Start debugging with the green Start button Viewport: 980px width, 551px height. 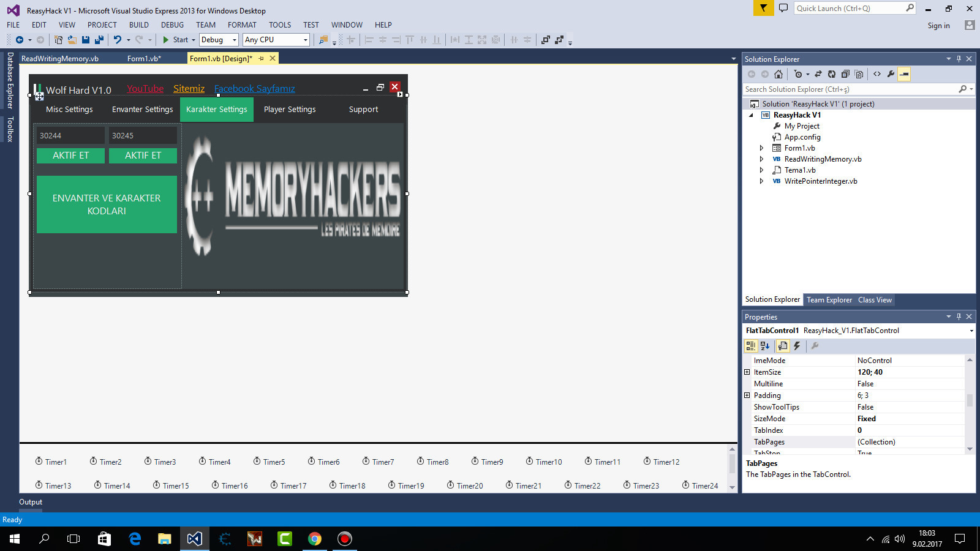pos(176,40)
